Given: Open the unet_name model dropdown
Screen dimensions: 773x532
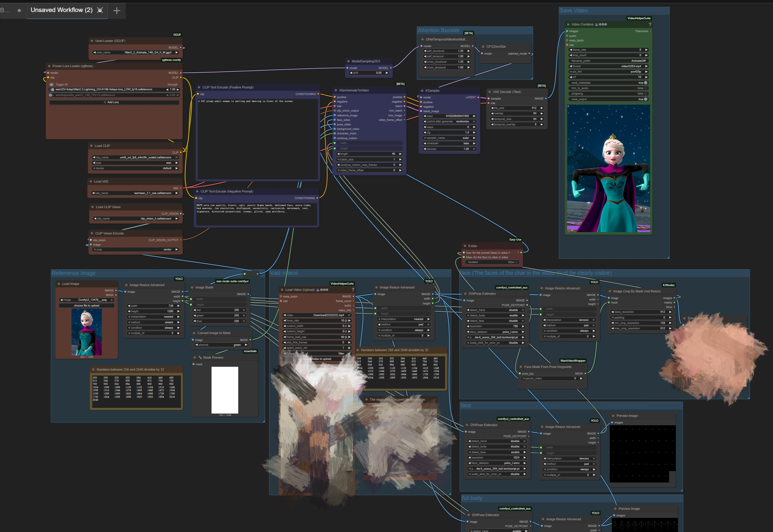Looking at the screenshot, I should (136, 53).
